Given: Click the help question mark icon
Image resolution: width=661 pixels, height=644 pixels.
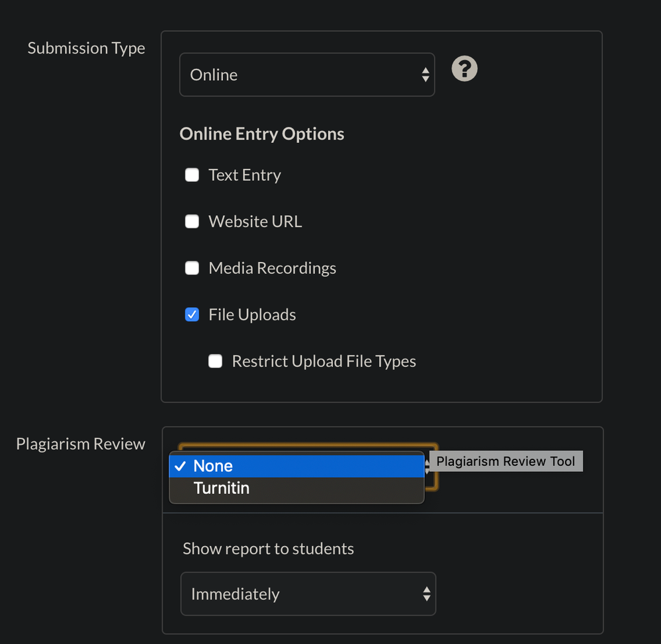Looking at the screenshot, I should coord(464,69).
